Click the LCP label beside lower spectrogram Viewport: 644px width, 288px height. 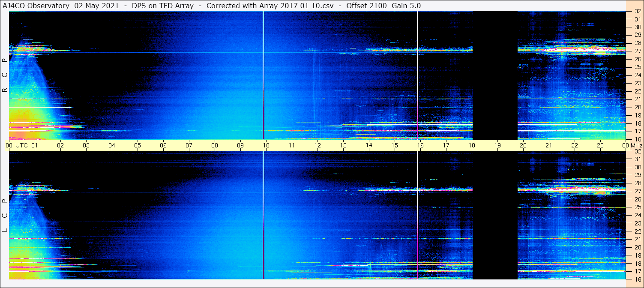pos(5,215)
